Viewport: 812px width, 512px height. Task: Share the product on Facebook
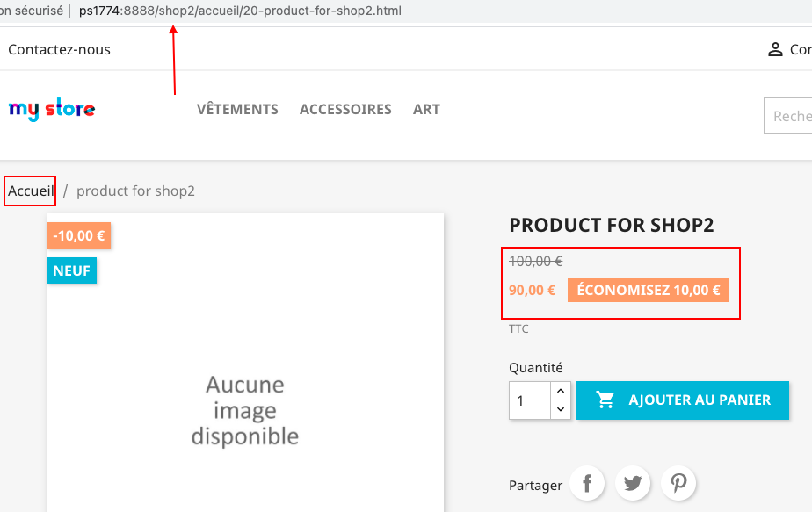(587, 483)
